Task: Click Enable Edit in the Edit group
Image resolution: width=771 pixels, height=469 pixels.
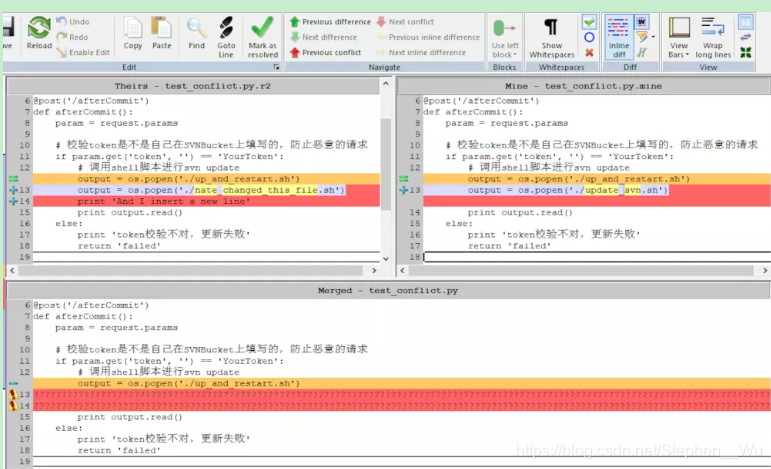Action: (83, 52)
